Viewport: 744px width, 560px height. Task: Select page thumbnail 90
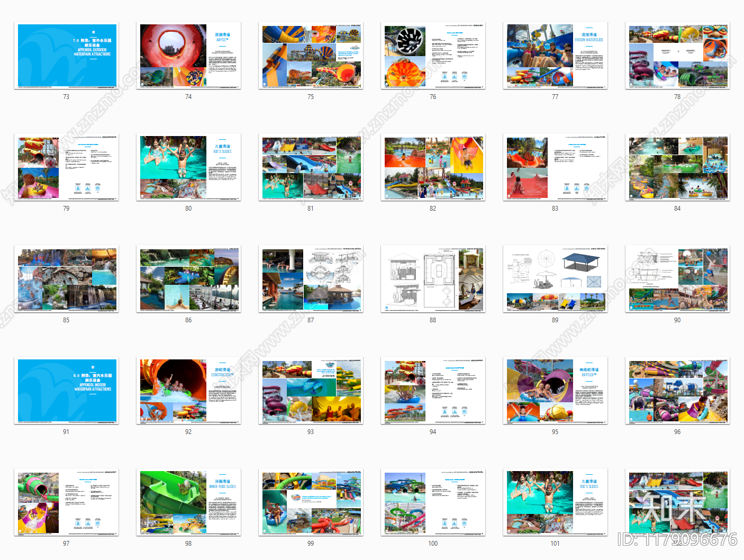pyautogui.click(x=677, y=279)
